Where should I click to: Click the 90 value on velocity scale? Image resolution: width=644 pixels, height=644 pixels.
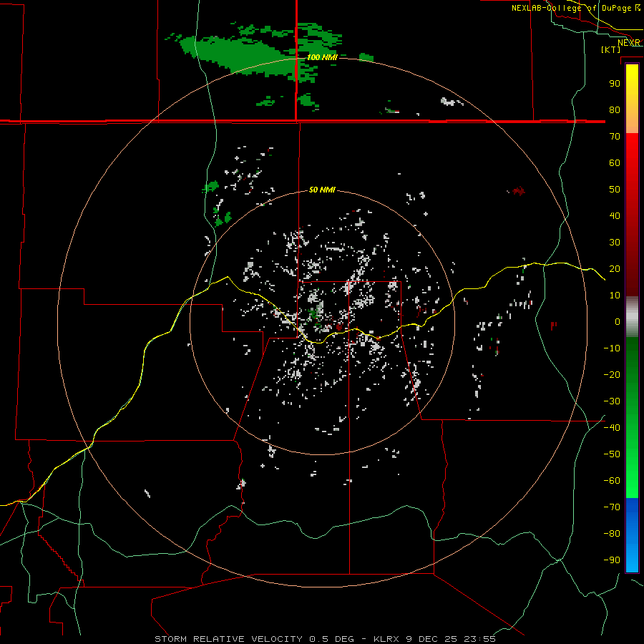click(x=615, y=84)
